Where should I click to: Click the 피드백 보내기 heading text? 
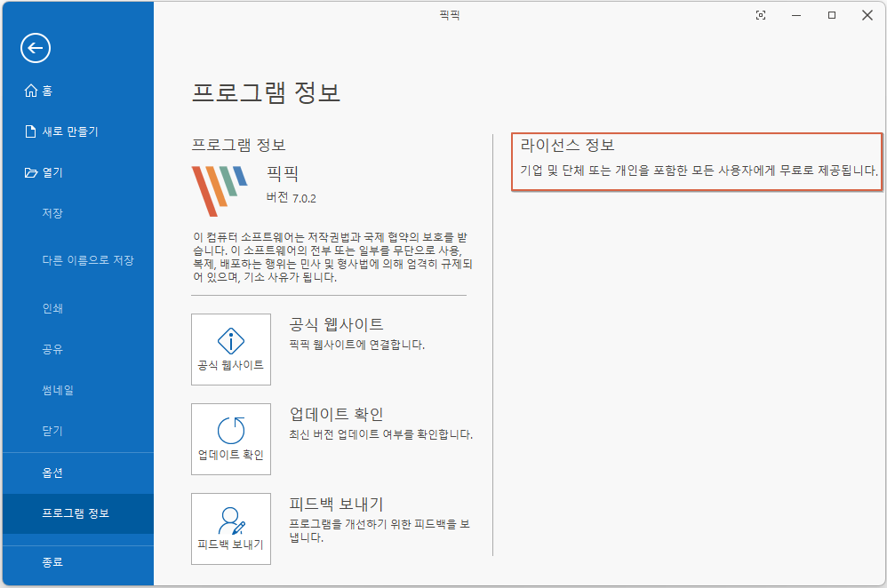coord(336,504)
